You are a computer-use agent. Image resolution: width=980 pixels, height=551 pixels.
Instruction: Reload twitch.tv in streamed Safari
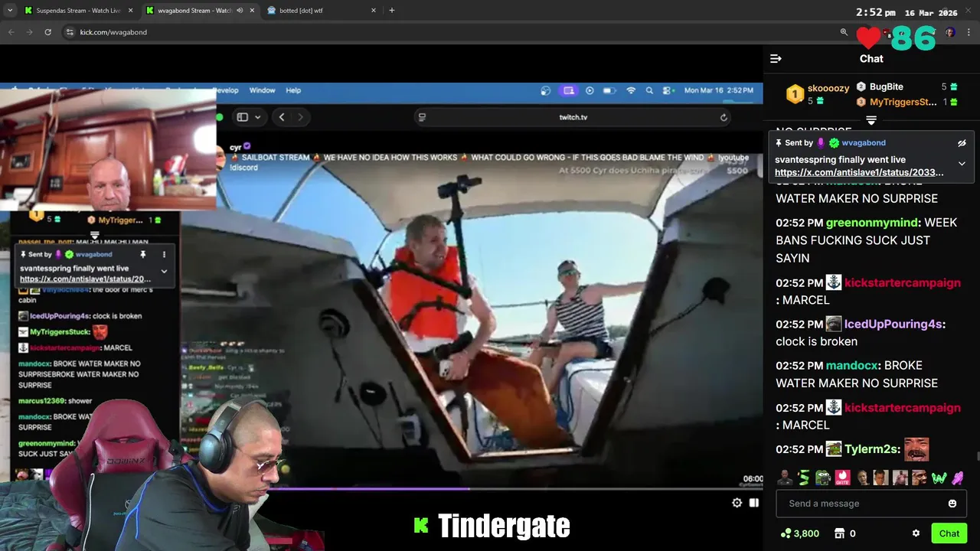[x=724, y=117]
